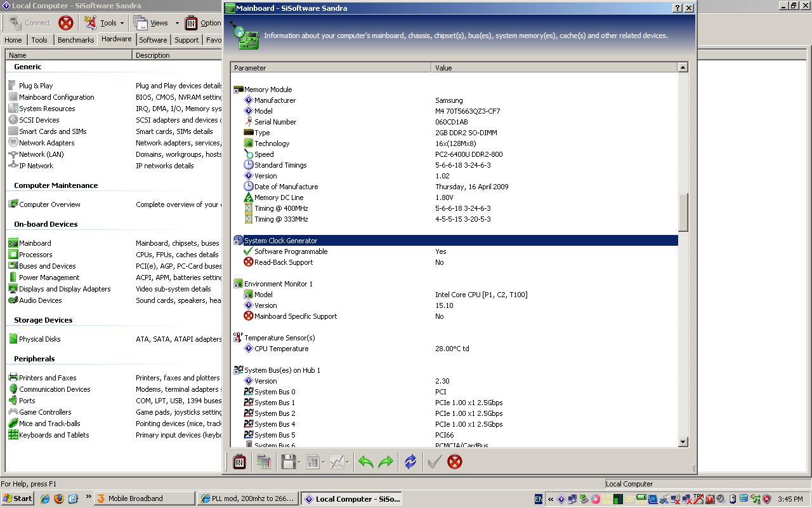Switch to PLL mod taskbar window

(248, 498)
